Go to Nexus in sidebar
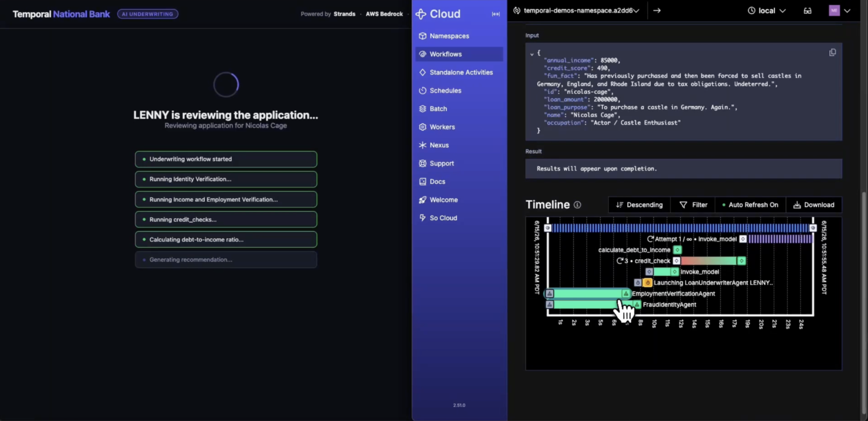Image resolution: width=868 pixels, height=421 pixels. click(459, 145)
